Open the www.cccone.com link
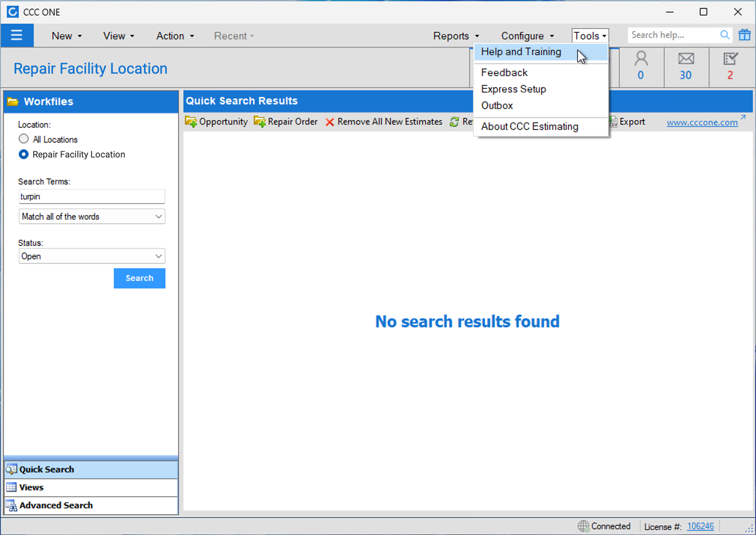756x535 pixels. pyautogui.click(x=702, y=122)
